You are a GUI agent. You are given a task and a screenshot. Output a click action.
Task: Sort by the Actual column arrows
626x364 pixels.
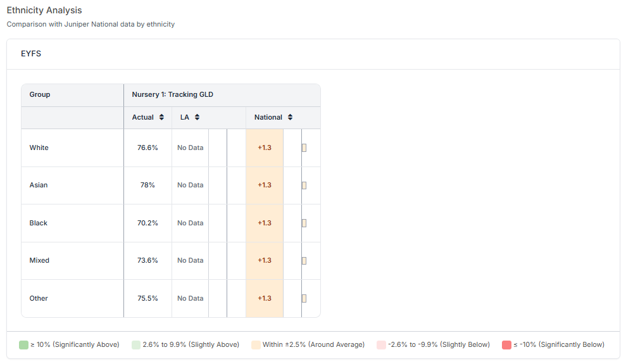(x=162, y=117)
